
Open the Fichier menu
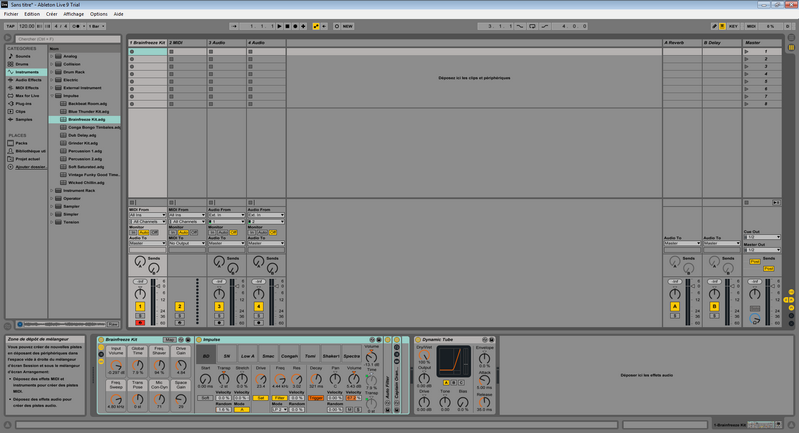11,14
